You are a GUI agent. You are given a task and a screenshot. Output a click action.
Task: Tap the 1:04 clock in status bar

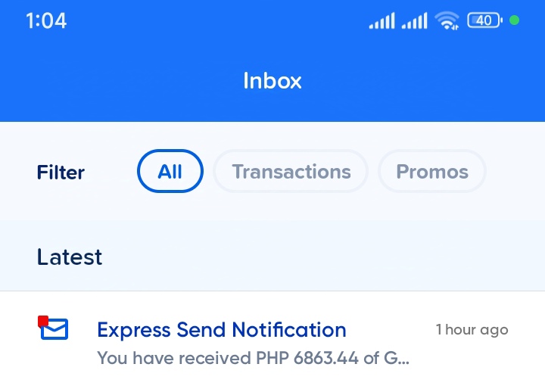pyautogui.click(x=46, y=21)
